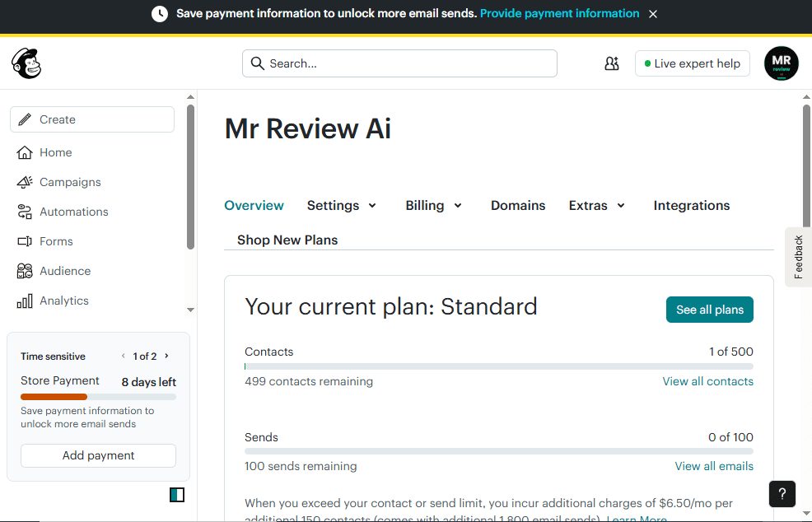Screen dimensions: 812x522
Task: Click the Sends usage progress bar
Action: [499, 451]
